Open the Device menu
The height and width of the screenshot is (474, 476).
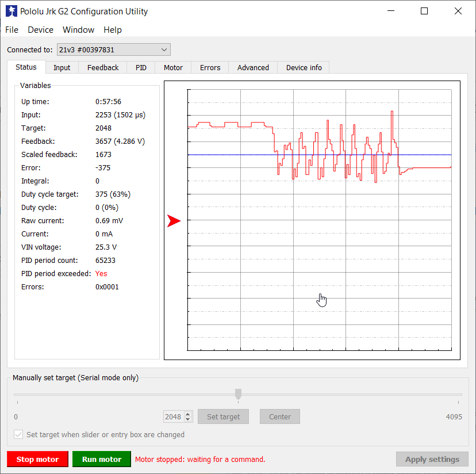[x=40, y=30]
